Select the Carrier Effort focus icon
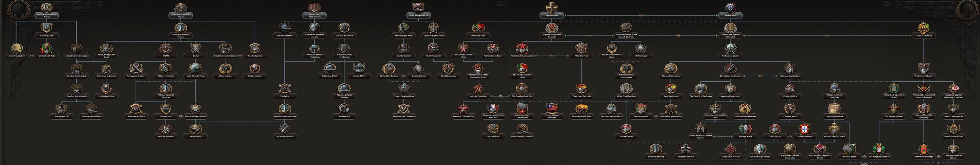This screenshot has height=165, width=980. click(359, 68)
